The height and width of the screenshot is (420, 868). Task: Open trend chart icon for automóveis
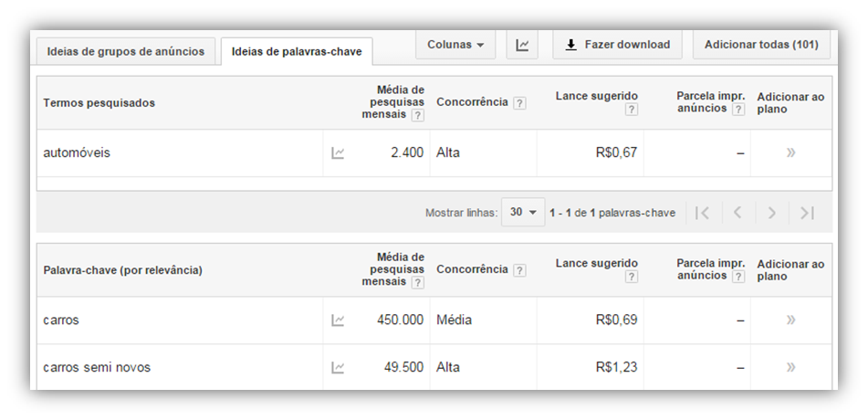pos(338,153)
